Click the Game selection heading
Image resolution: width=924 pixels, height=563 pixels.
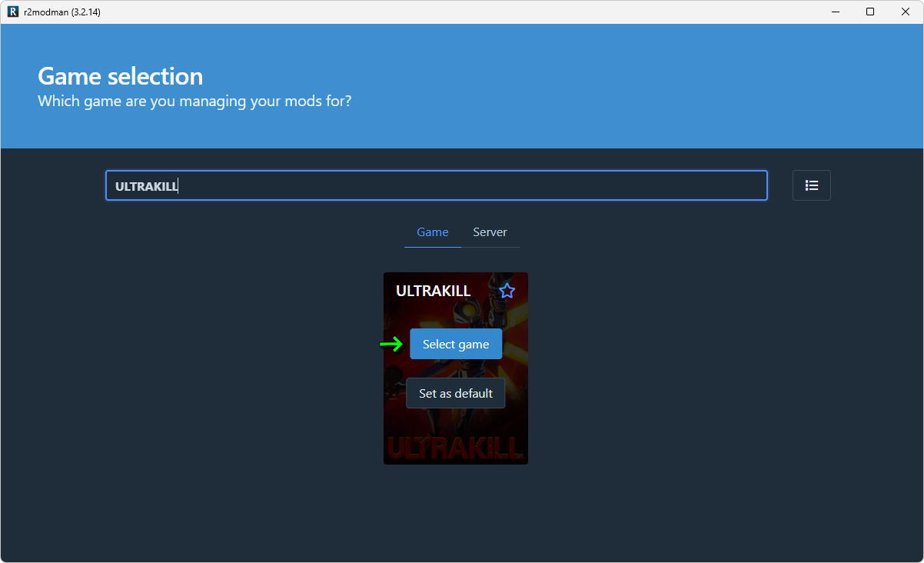[x=121, y=76]
